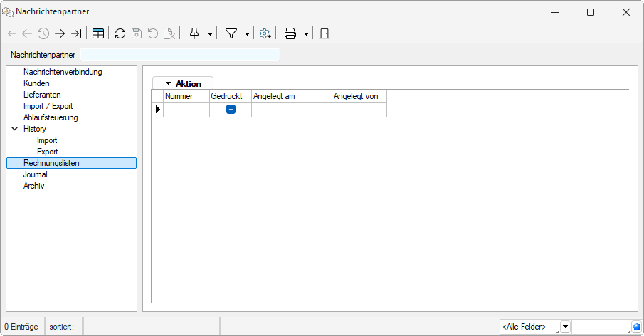Click the filter funnel icon
The width and height of the screenshot is (644, 336).
tap(231, 33)
